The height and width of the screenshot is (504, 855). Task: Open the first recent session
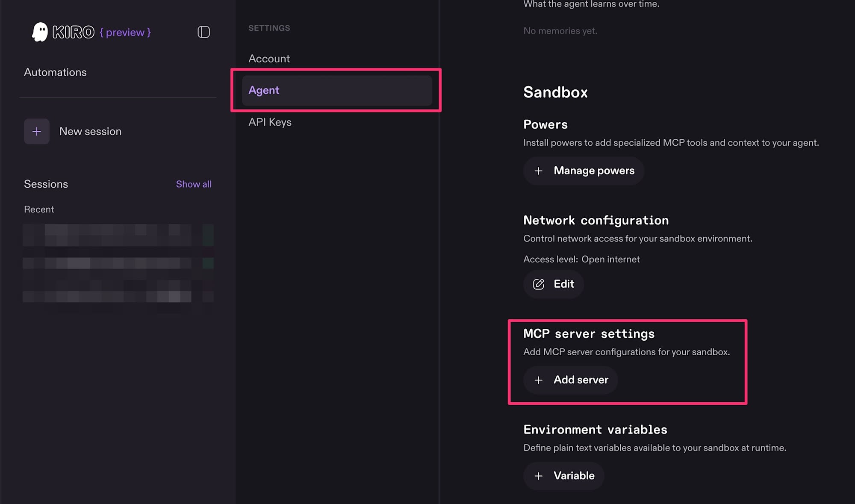tap(118, 235)
